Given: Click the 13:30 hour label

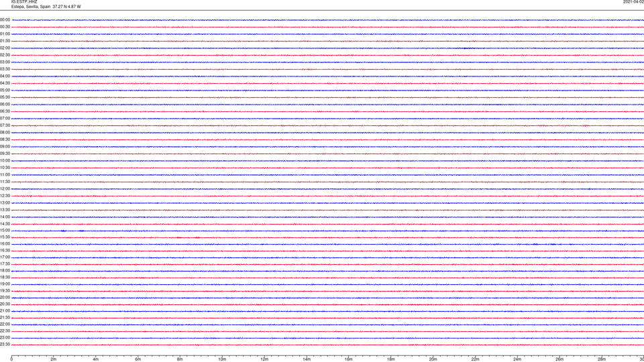Looking at the screenshot, I should [5, 210].
